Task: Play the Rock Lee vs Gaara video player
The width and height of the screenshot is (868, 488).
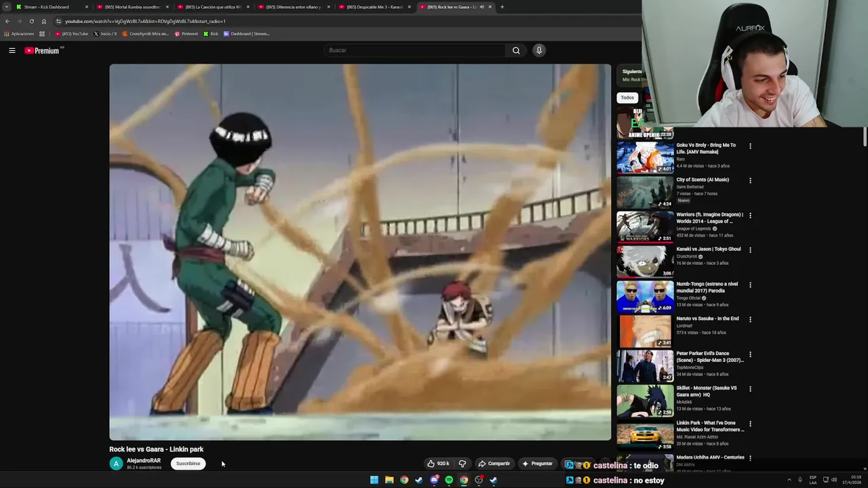Action: (360, 252)
